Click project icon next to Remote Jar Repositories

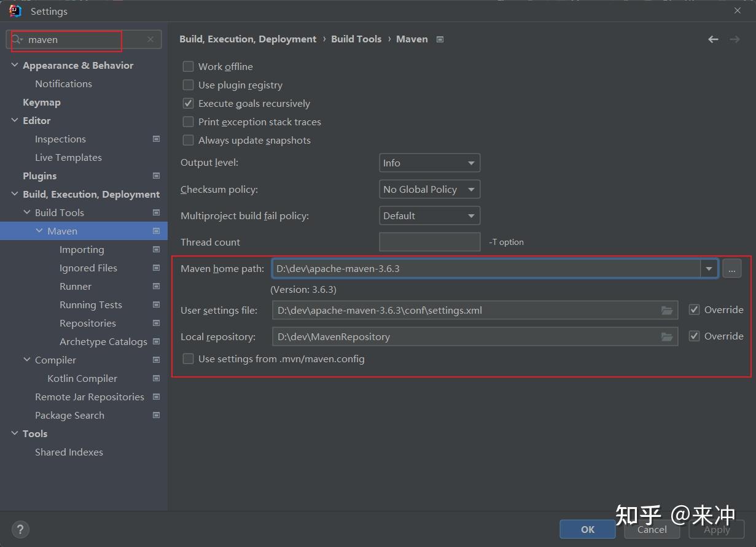(x=156, y=397)
